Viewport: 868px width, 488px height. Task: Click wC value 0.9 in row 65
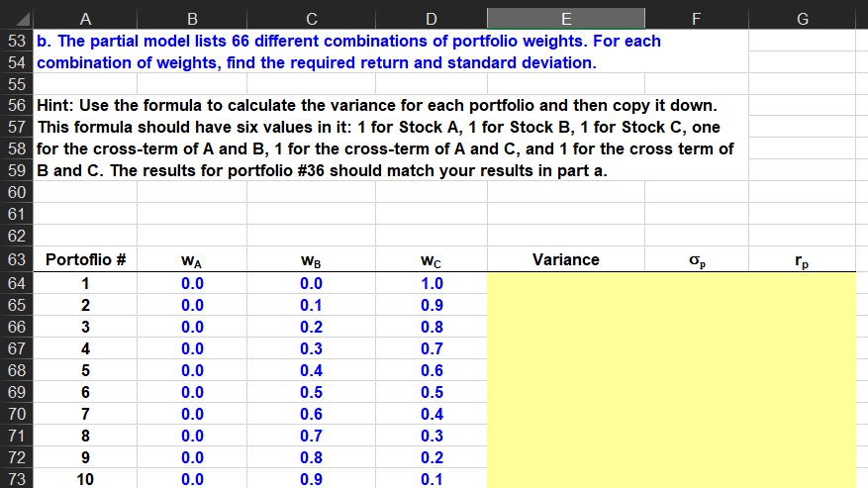tap(432, 305)
